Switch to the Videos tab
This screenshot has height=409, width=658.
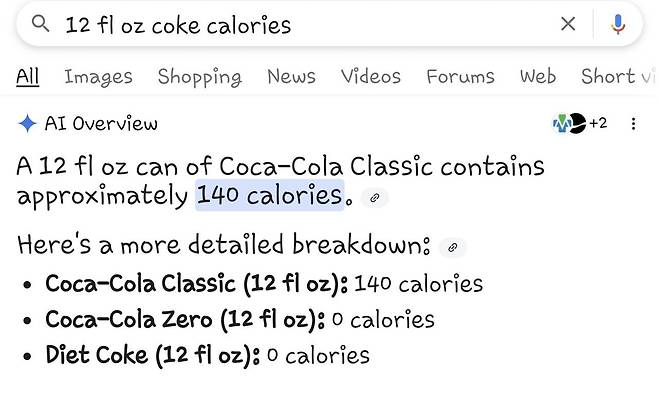click(370, 76)
